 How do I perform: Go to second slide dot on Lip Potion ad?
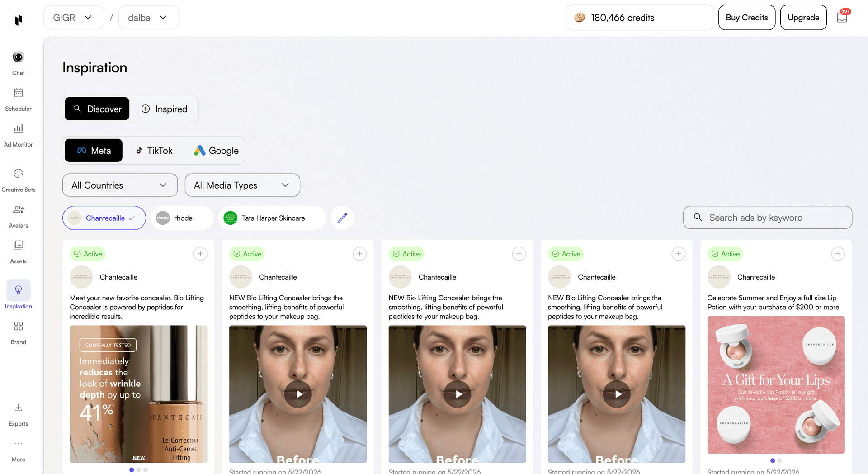click(779, 460)
